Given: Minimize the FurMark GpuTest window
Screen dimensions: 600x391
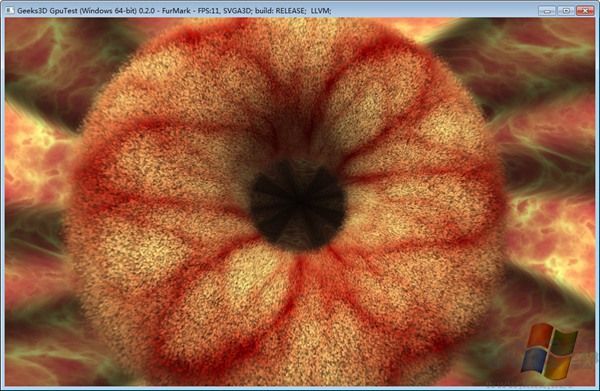Looking at the screenshot, I should [547, 11].
